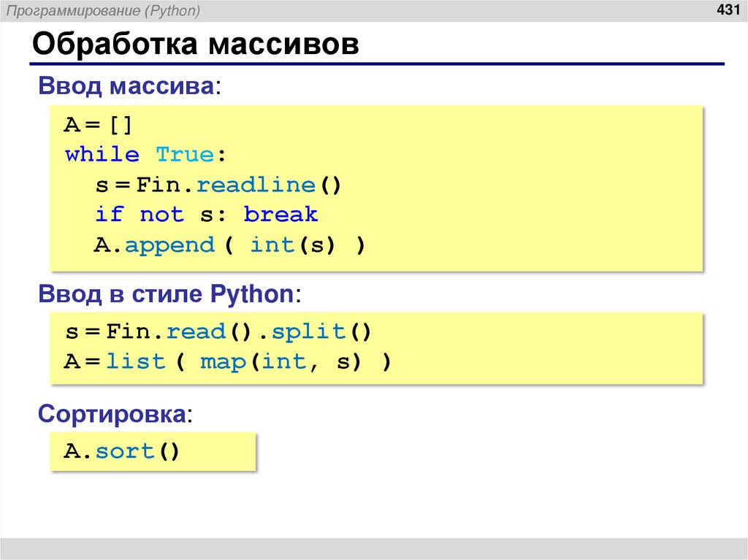This screenshot has height=560, width=748.
Task: Select the "break" keyword in code
Action: point(283,214)
